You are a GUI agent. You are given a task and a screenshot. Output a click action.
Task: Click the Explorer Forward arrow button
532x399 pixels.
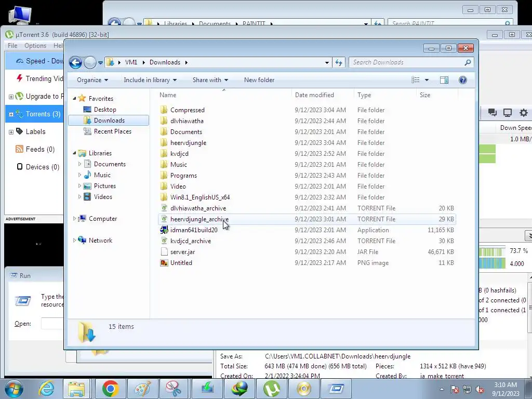coord(90,62)
